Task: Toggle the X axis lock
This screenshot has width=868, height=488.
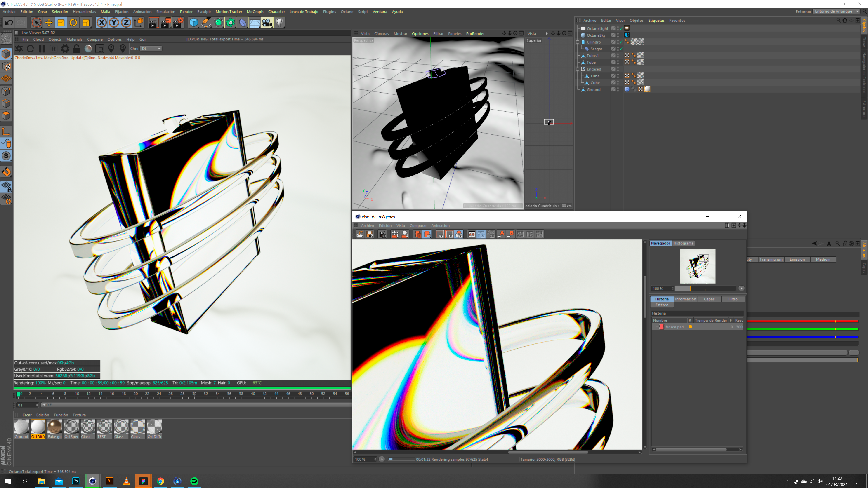Action: (101, 23)
